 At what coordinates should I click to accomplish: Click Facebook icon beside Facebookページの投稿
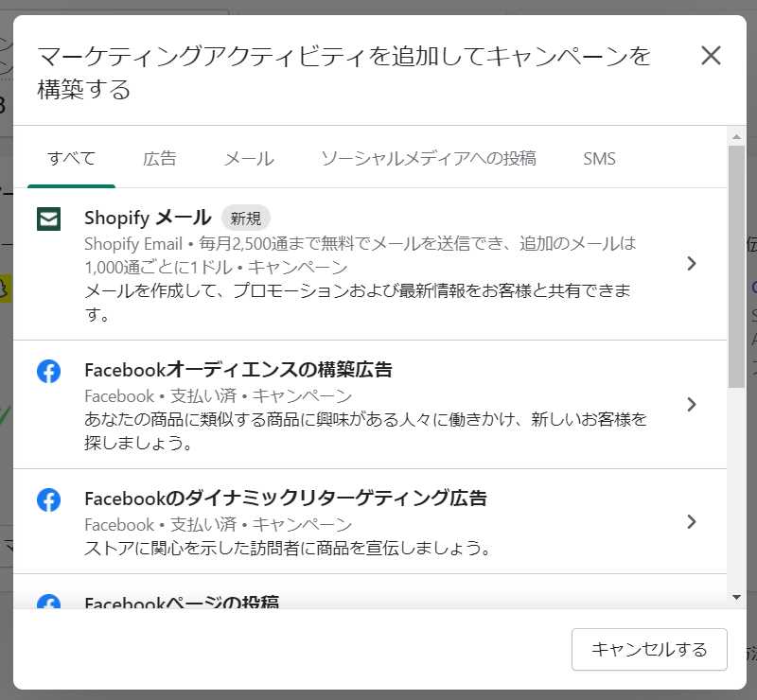[49, 601]
